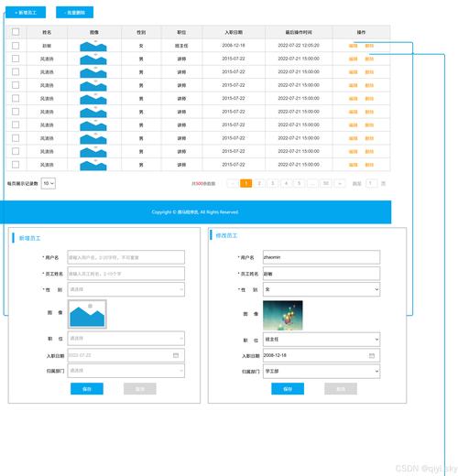Expand 性别 dropdown in 修改员工 form
The image size is (458, 476).
(322, 289)
